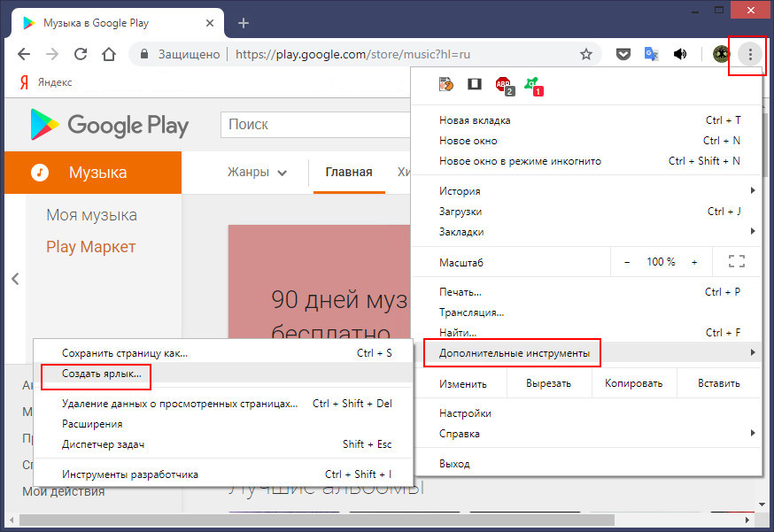Viewport: 774px width, 532px height.
Task: Open Расширения from the submenu
Action: coord(223,424)
